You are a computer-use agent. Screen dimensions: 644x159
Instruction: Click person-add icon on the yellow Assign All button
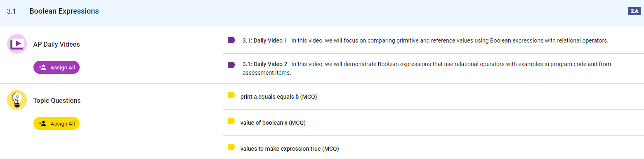coord(42,123)
